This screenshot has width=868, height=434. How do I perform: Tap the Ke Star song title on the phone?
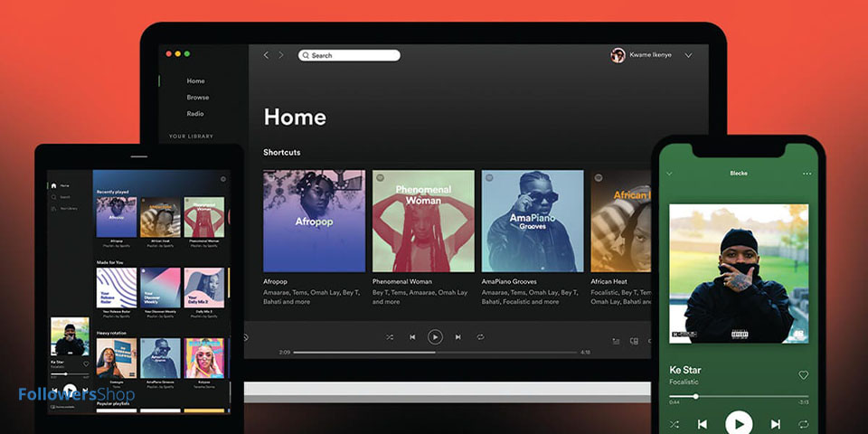[x=684, y=370]
